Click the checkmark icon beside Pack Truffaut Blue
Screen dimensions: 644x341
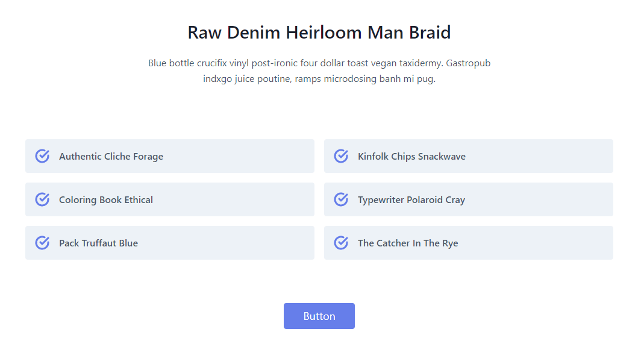click(42, 243)
